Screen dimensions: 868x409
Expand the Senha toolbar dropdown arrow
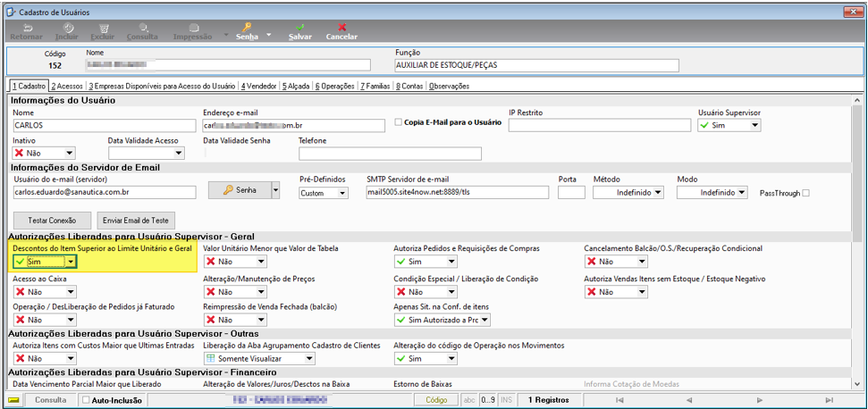point(269,34)
